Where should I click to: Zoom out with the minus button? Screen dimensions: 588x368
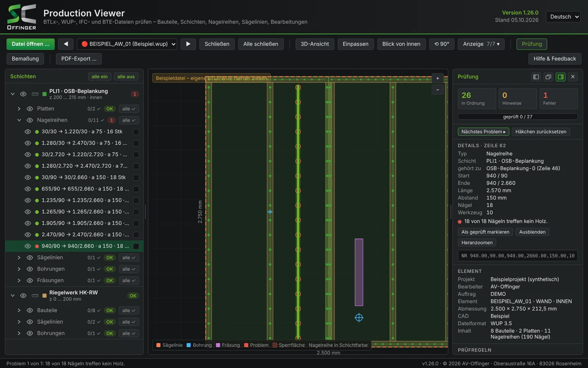pos(437,90)
